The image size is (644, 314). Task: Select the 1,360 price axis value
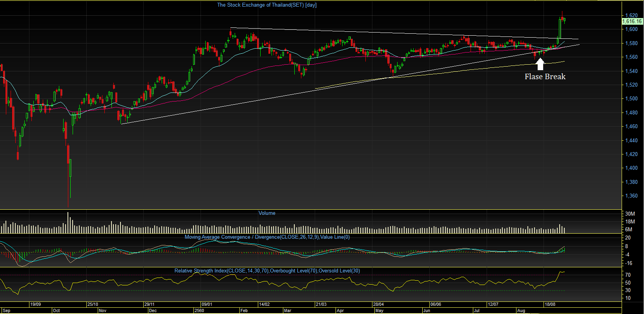[x=631, y=196]
